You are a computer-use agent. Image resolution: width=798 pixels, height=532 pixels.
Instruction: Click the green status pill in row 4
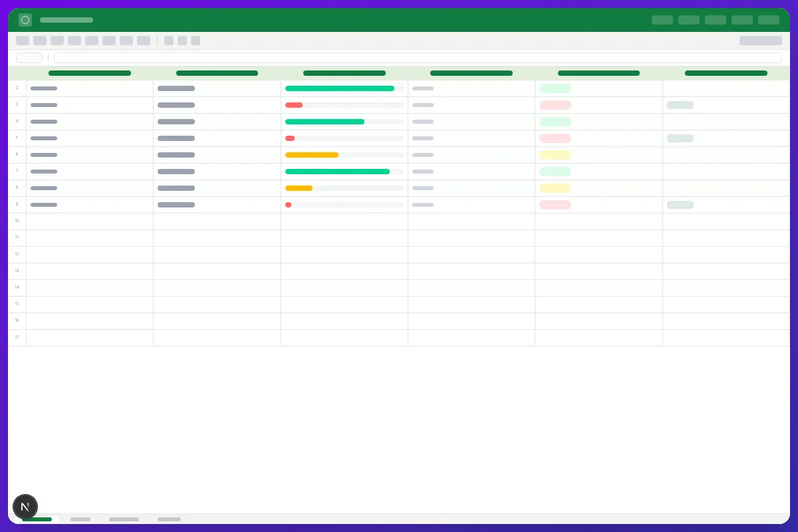(x=555, y=122)
